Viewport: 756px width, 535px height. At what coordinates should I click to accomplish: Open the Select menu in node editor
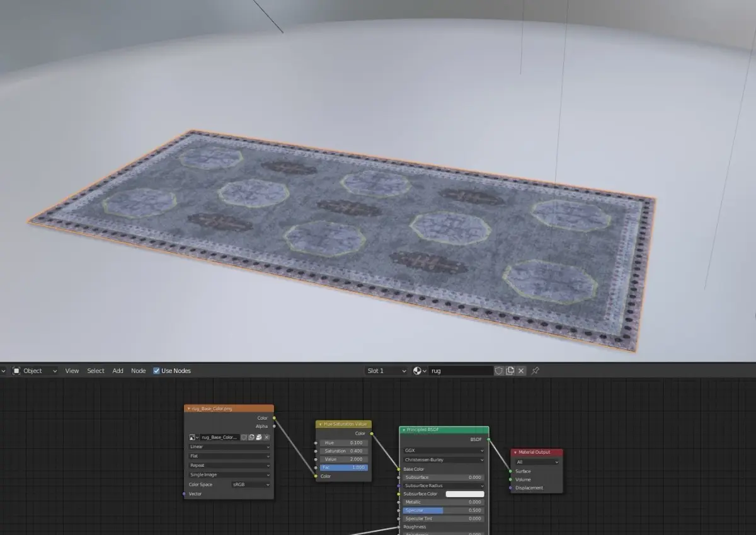point(96,371)
